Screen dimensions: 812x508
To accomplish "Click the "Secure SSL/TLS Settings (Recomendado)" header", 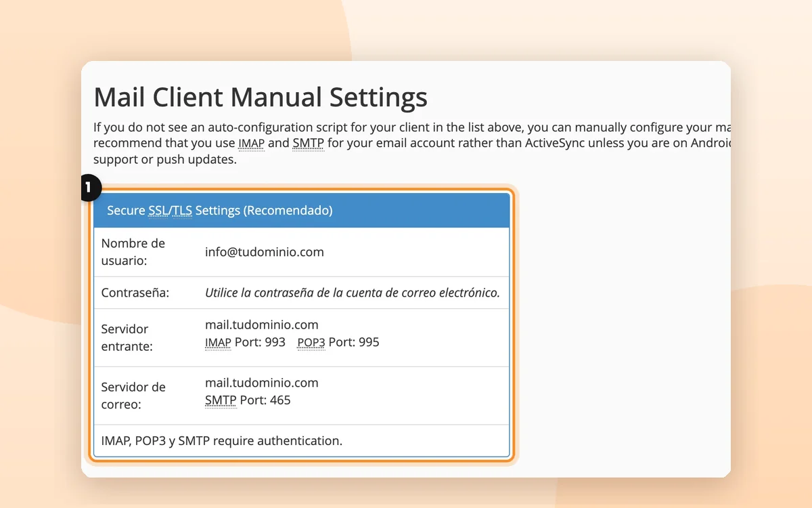I will [x=302, y=211].
